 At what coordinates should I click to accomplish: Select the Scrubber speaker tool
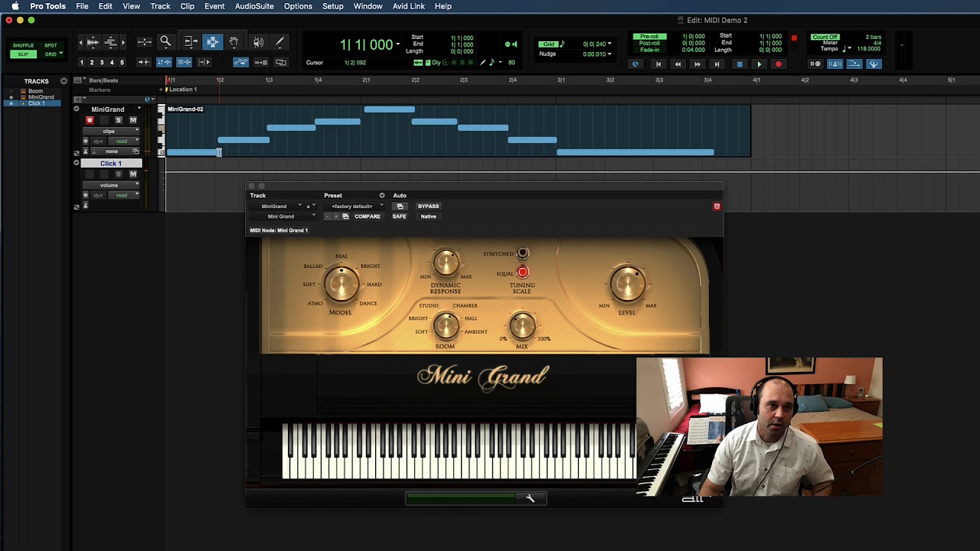point(258,42)
